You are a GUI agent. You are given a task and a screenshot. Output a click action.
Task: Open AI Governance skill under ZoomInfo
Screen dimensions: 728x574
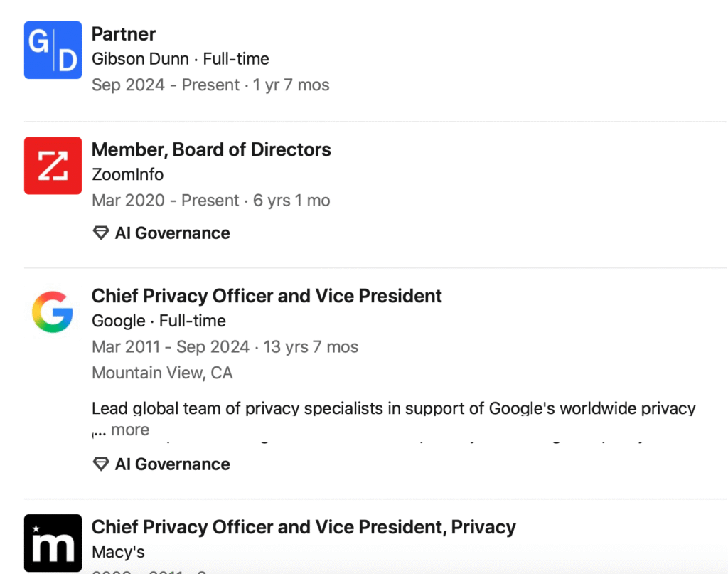(x=172, y=233)
